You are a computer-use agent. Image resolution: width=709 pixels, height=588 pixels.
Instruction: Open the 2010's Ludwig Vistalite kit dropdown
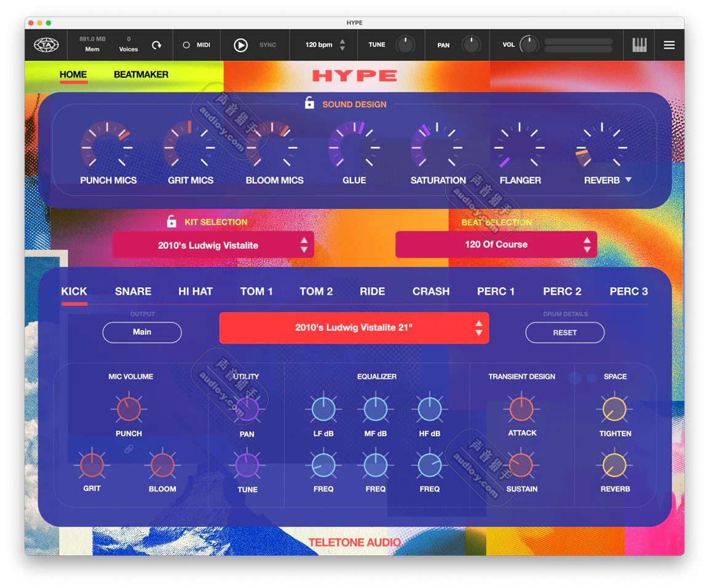click(213, 245)
